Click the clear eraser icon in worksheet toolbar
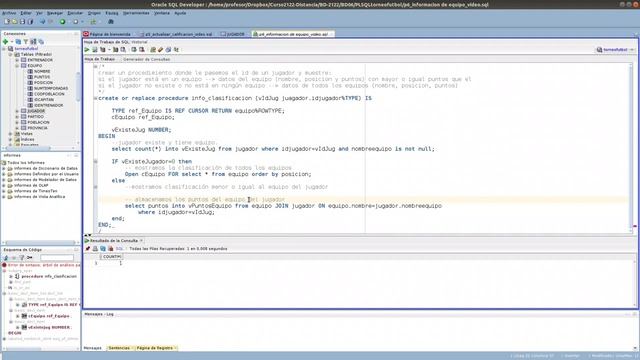 [160, 49]
